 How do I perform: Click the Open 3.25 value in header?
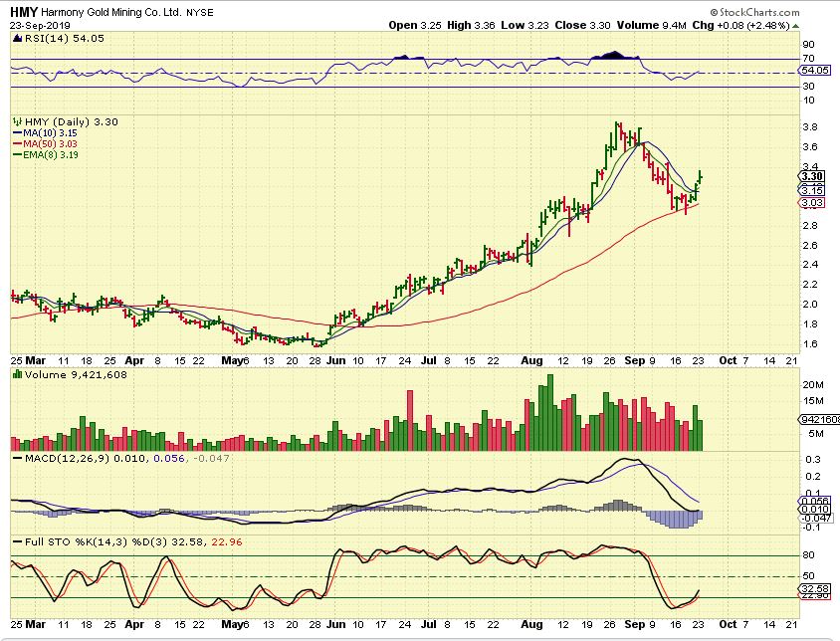coord(415,25)
